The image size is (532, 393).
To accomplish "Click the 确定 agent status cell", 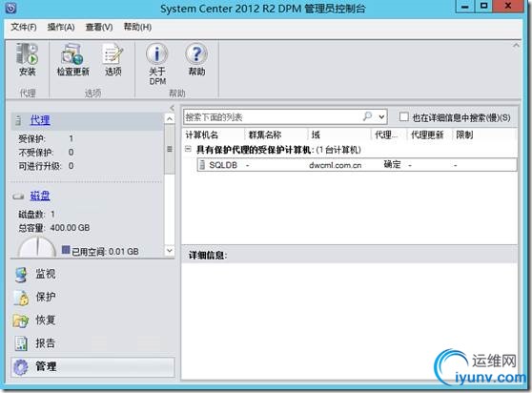I will 392,165.
